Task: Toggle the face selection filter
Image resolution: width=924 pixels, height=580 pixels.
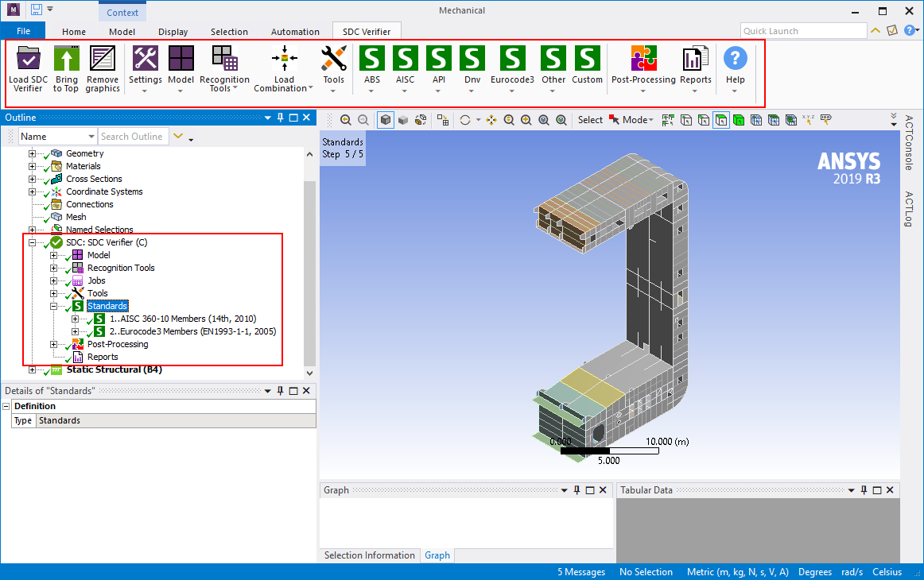Action: (720, 120)
